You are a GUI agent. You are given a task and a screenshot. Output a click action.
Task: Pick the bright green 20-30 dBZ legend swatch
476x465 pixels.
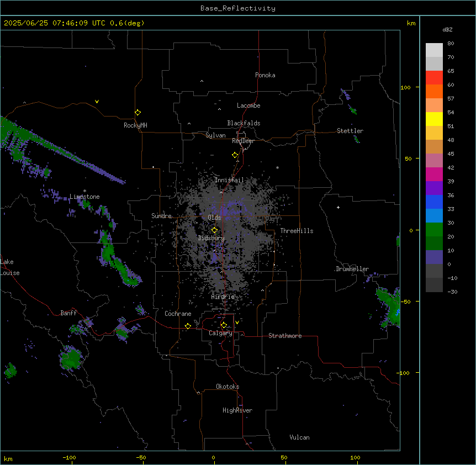coord(434,230)
